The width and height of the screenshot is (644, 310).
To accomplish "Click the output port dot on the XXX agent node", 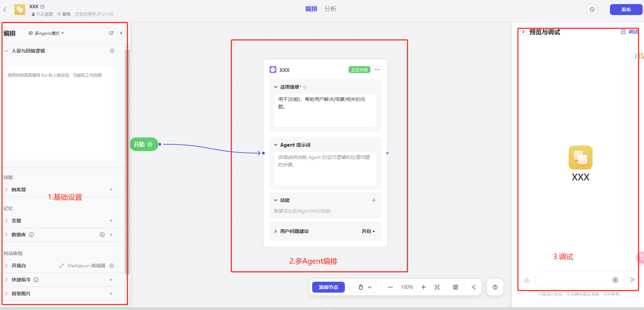I will 387,153.
